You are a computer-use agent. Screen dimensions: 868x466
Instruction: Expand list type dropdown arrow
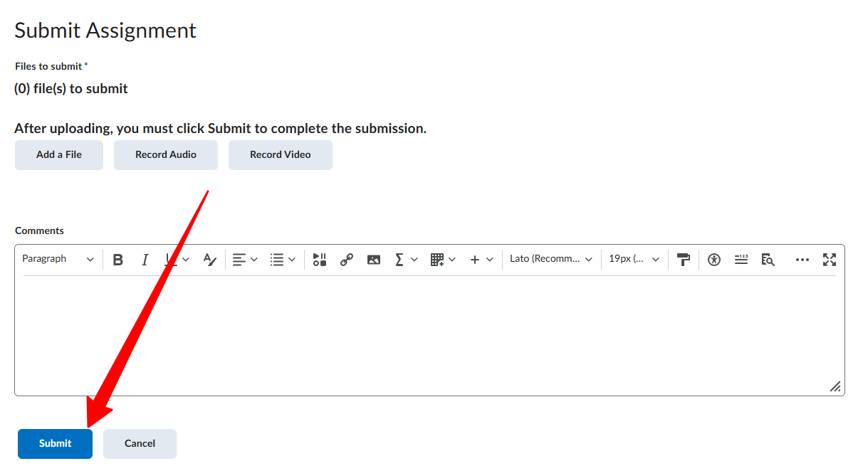[x=292, y=260]
